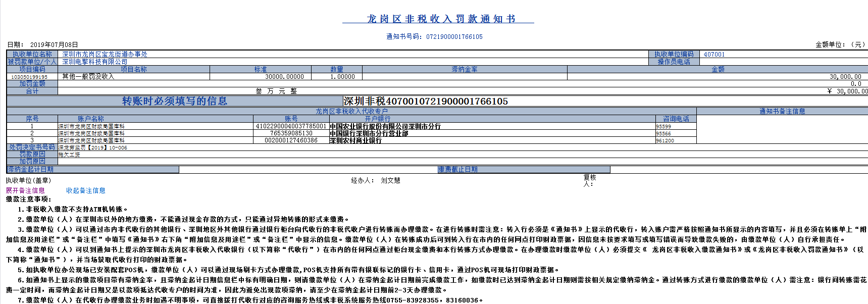Select the decision number 深龙劳监罚【2019】10-006
The width and height of the screenshot is (868, 304).
pos(93,147)
